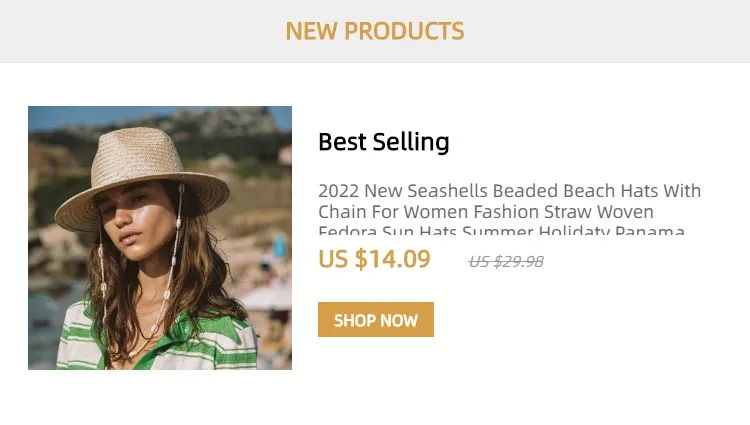Open the 2022 New Seashells product description

(x=509, y=211)
